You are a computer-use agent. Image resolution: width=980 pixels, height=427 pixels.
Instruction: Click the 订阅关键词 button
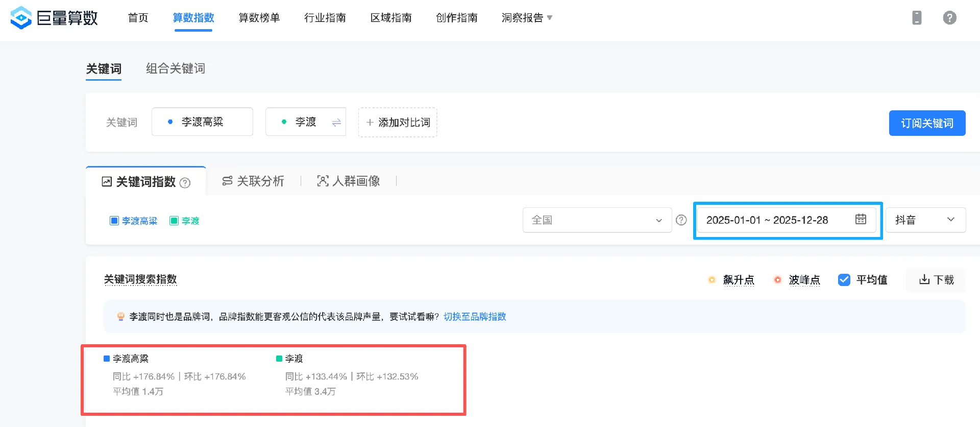927,123
